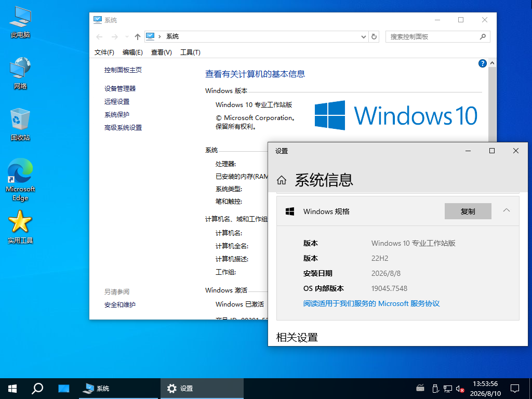This screenshot has height=399, width=532.
Task: Click the forward arrow in System window
Action: [x=115, y=37]
